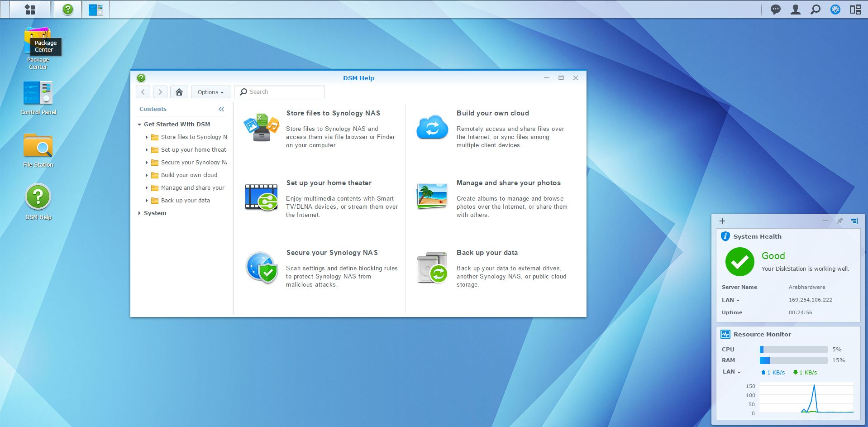Click the System Health info shield icon
868x427 pixels.
725,236
